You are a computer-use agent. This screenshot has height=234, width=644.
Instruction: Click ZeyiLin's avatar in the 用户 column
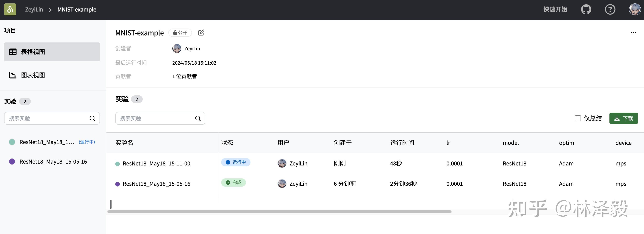(x=282, y=163)
